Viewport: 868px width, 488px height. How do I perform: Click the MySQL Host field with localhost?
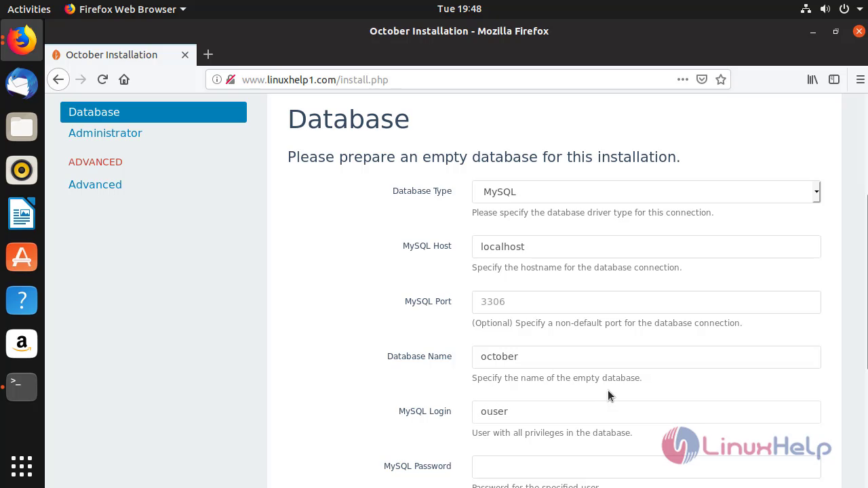click(x=646, y=247)
